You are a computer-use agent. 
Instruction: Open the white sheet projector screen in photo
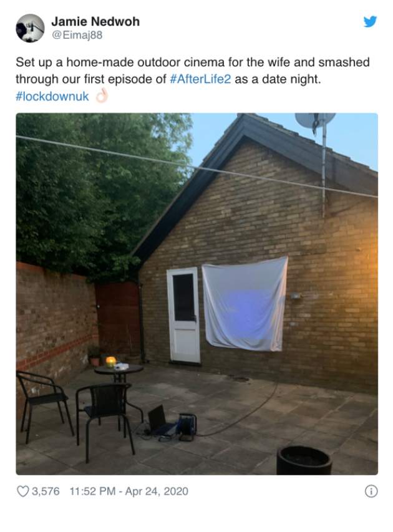[245, 304]
